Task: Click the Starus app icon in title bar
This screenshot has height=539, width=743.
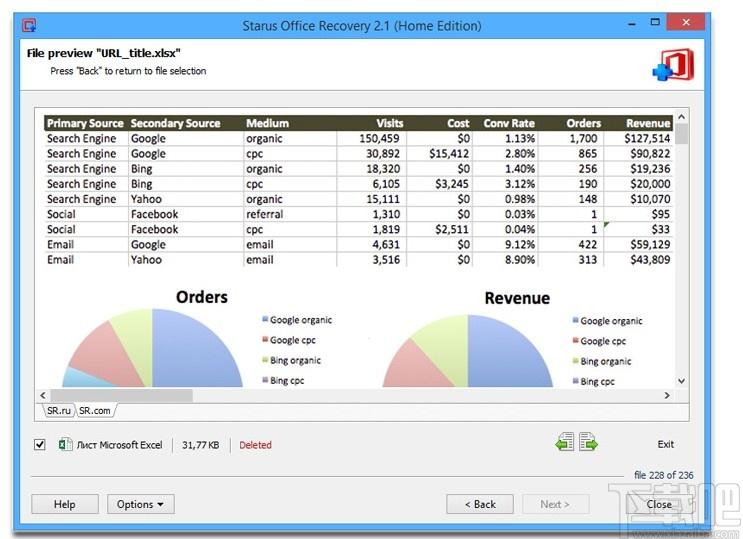Action: (29, 25)
